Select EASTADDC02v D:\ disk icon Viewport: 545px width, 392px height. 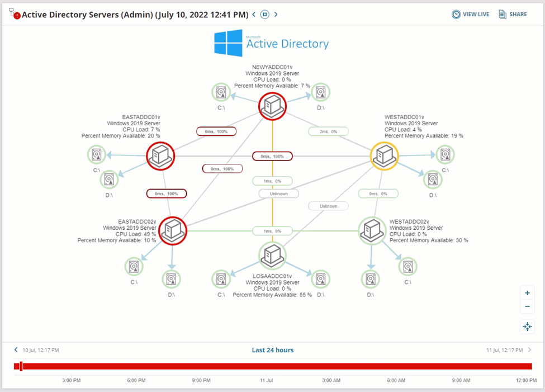click(x=172, y=279)
